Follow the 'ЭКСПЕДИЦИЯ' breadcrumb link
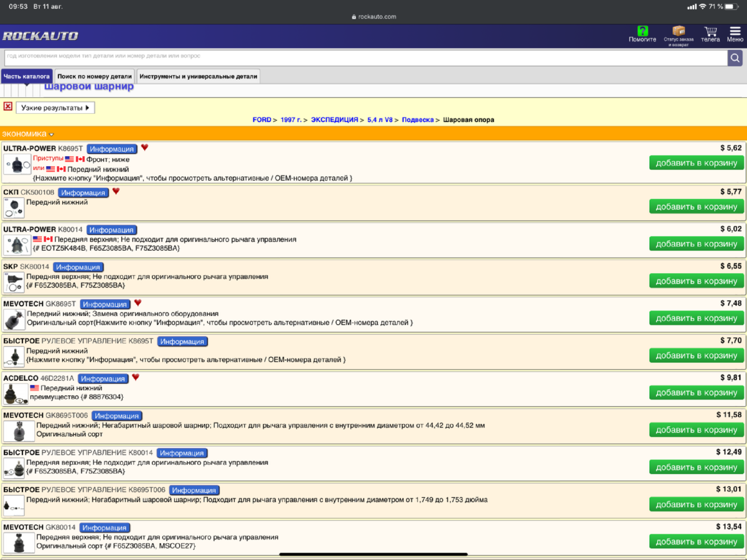This screenshot has width=747, height=560. 334,119
